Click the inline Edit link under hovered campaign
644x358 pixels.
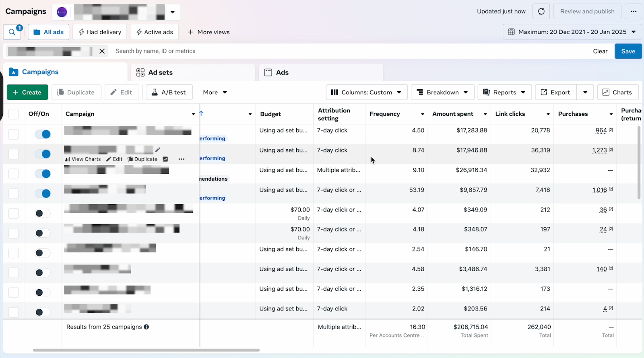pyautogui.click(x=114, y=159)
